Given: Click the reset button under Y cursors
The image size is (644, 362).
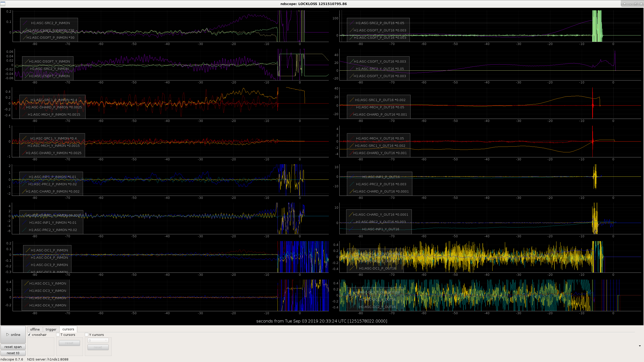Looking at the screenshot, I should click(98, 347).
